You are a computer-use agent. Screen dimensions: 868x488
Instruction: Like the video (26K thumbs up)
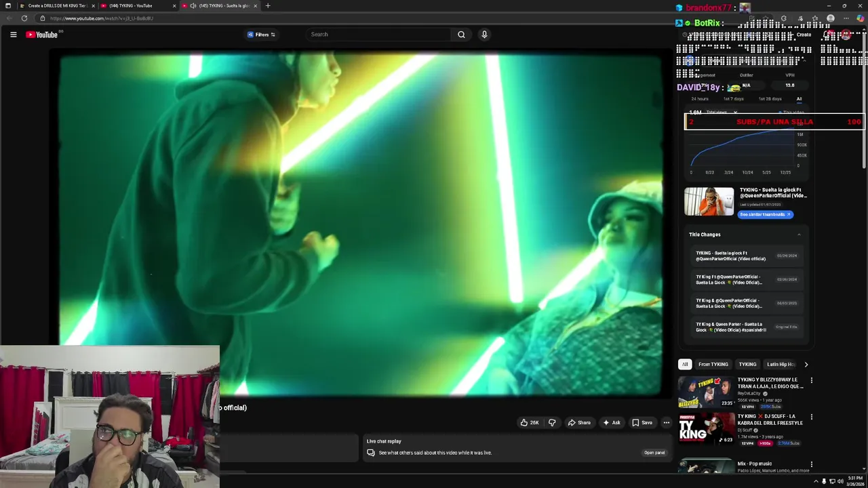(529, 423)
